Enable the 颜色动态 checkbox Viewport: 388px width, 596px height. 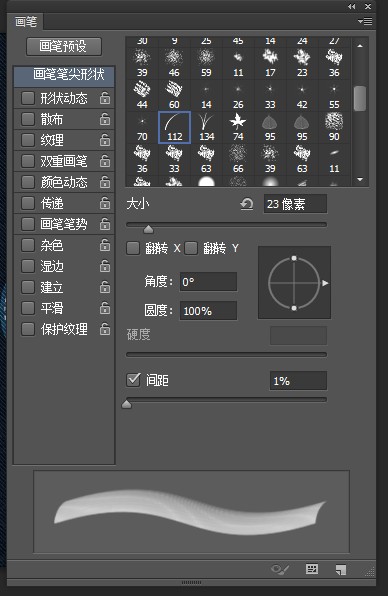(x=28, y=182)
